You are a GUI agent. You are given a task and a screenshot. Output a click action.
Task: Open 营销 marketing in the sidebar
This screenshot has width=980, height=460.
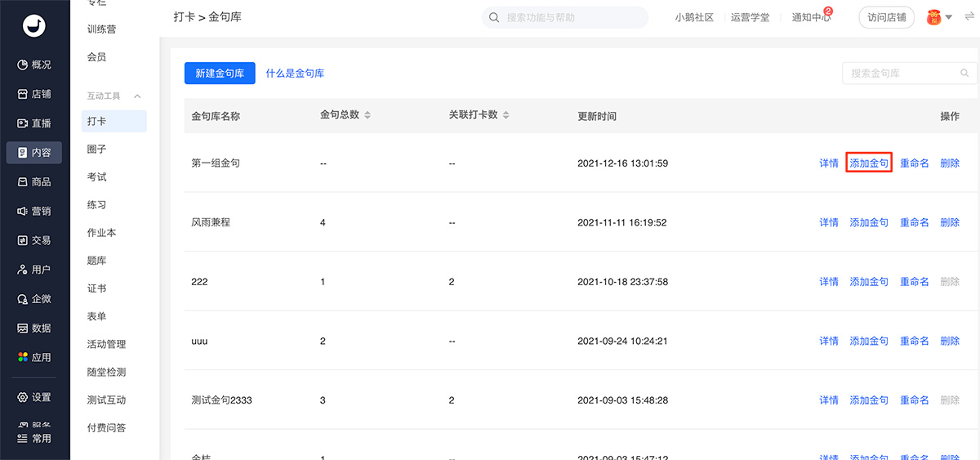34,211
